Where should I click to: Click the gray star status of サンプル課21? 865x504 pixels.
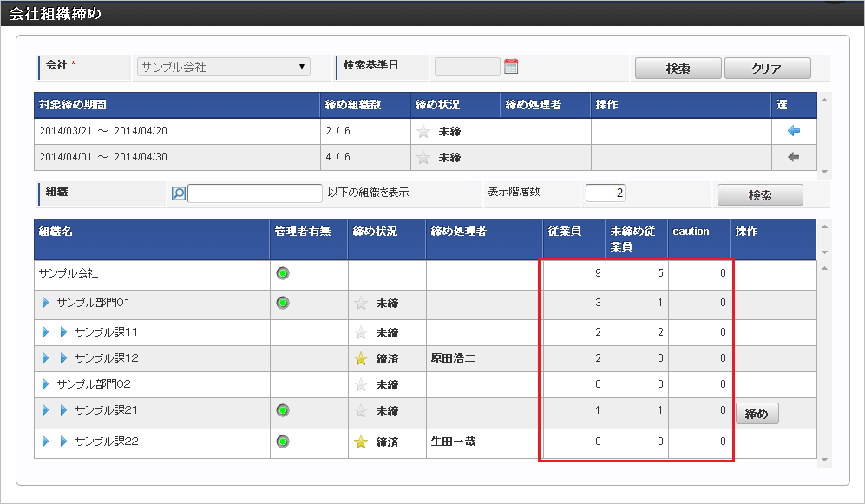tap(360, 411)
